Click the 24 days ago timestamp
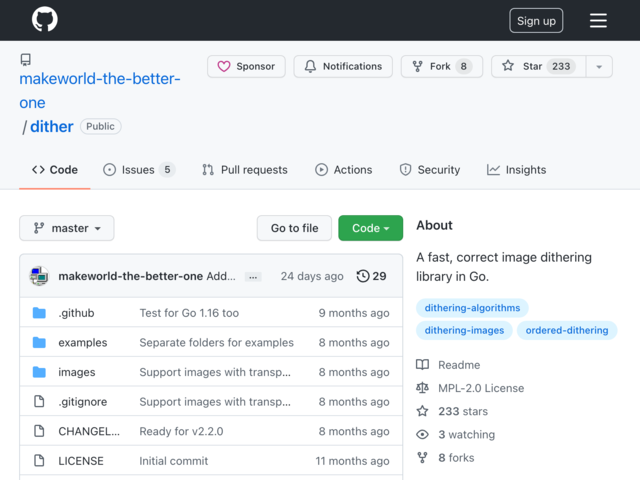The image size is (640, 480). [x=312, y=276]
